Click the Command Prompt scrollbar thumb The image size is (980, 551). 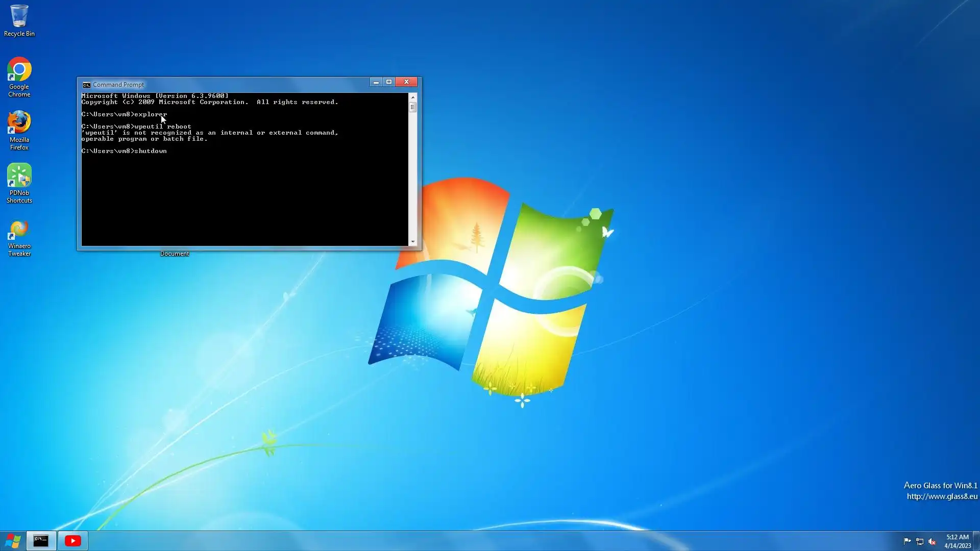[412, 107]
